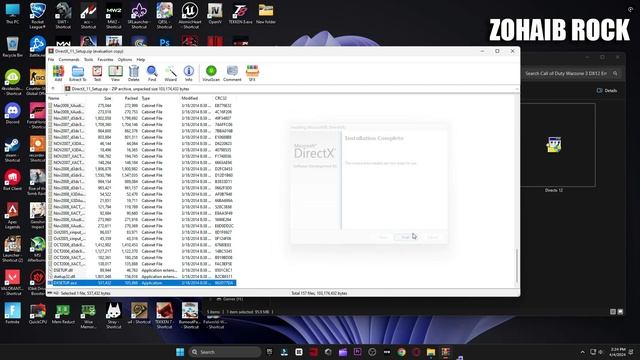The width and height of the screenshot is (640, 360).
Task: Click the View toolbar icon
Action: (x=116, y=73)
